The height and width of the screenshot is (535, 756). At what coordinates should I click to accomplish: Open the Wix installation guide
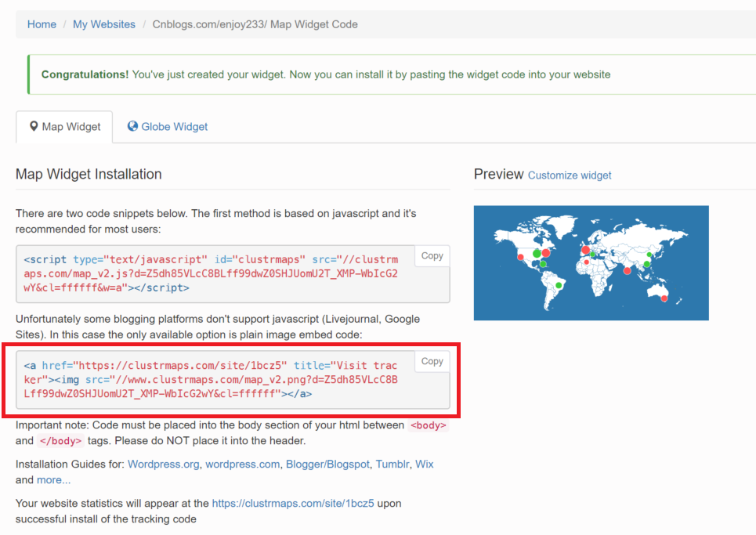click(425, 465)
